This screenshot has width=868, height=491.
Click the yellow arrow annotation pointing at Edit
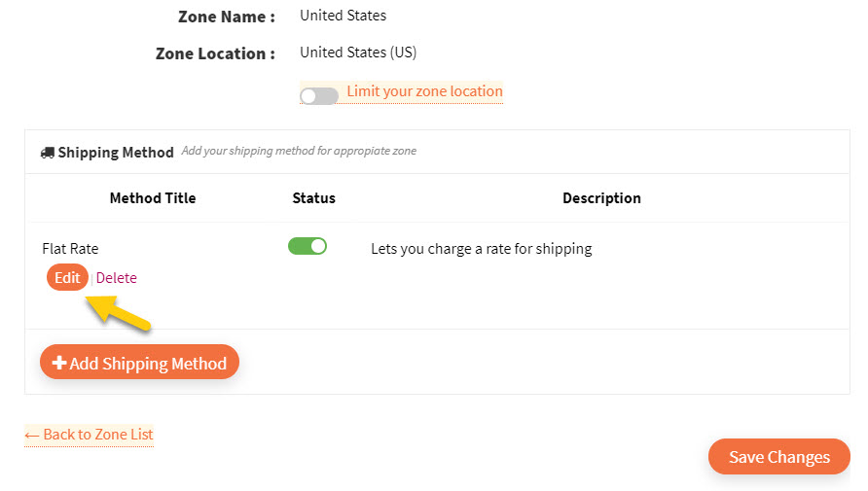118,313
